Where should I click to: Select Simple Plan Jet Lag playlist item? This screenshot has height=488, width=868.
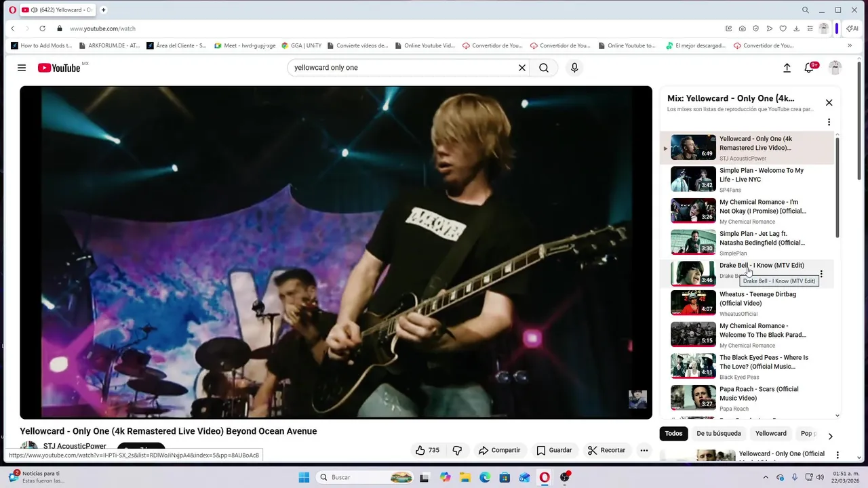(747, 243)
